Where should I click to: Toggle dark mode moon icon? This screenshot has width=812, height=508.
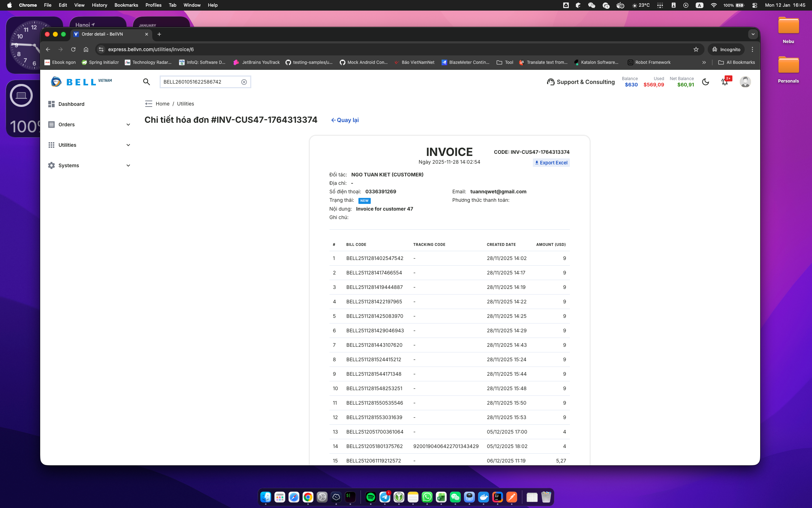tap(706, 82)
